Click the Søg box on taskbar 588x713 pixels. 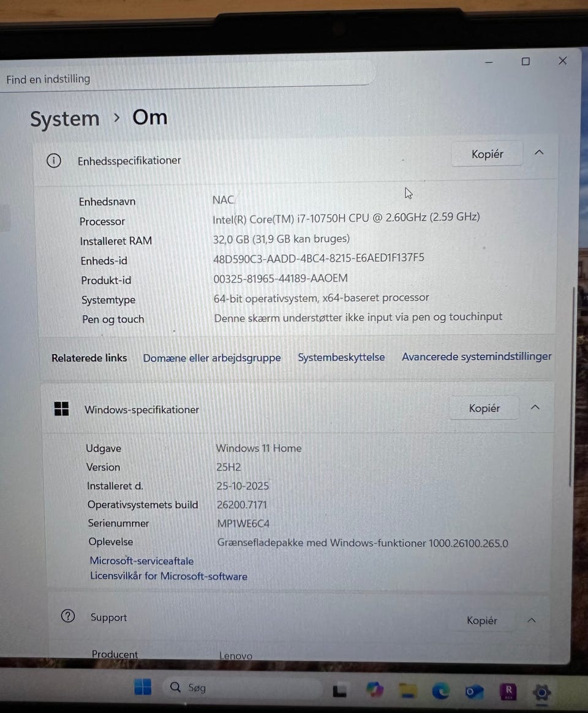pos(243,687)
